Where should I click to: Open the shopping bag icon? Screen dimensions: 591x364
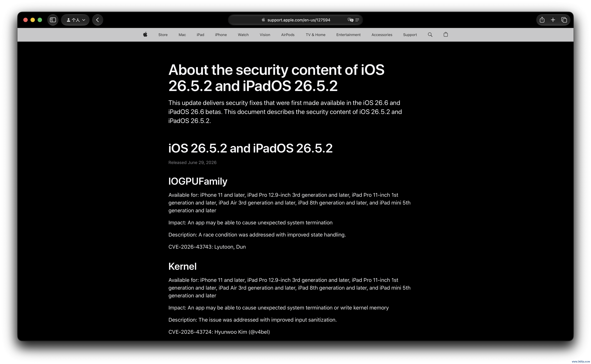(445, 35)
